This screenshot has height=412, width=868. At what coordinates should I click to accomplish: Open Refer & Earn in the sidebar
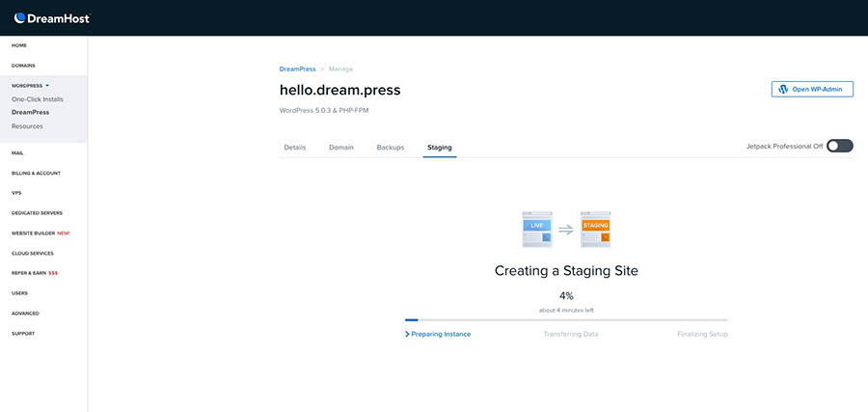tap(35, 273)
